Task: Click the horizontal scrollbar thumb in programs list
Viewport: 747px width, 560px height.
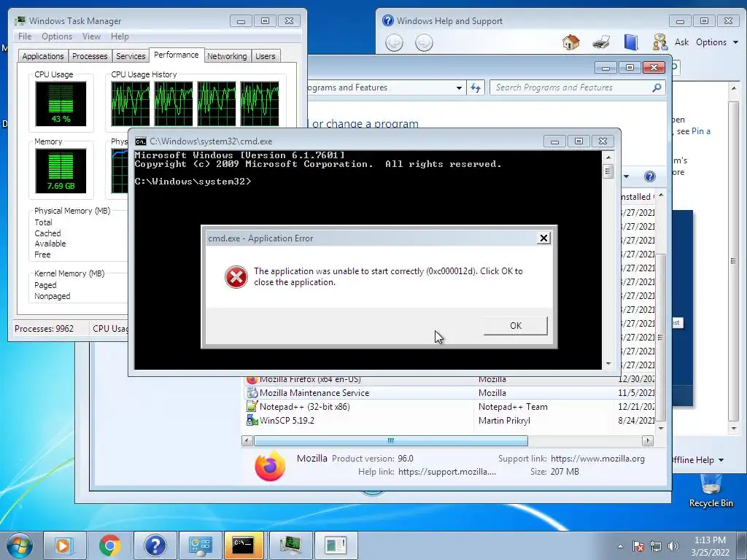Action: click(391, 440)
